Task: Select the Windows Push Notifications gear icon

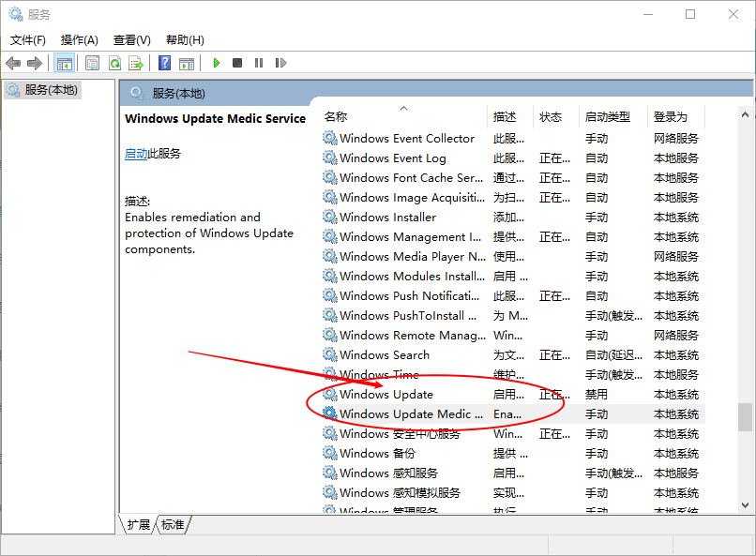Action: click(x=330, y=296)
